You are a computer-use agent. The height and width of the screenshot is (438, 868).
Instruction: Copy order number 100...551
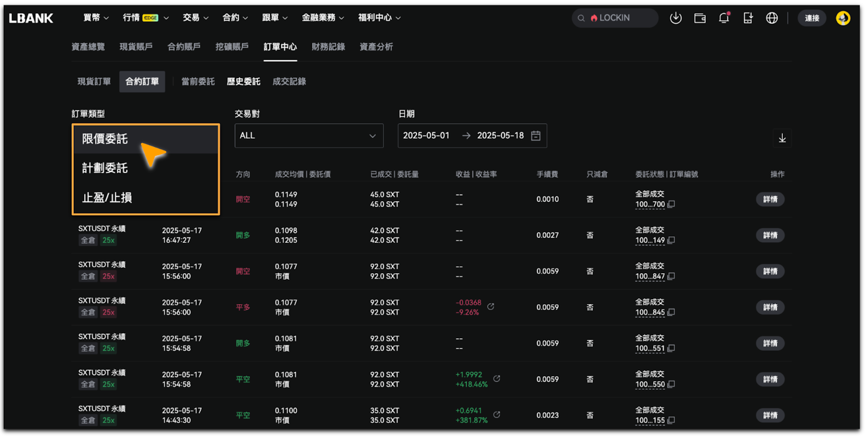(x=671, y=349)
